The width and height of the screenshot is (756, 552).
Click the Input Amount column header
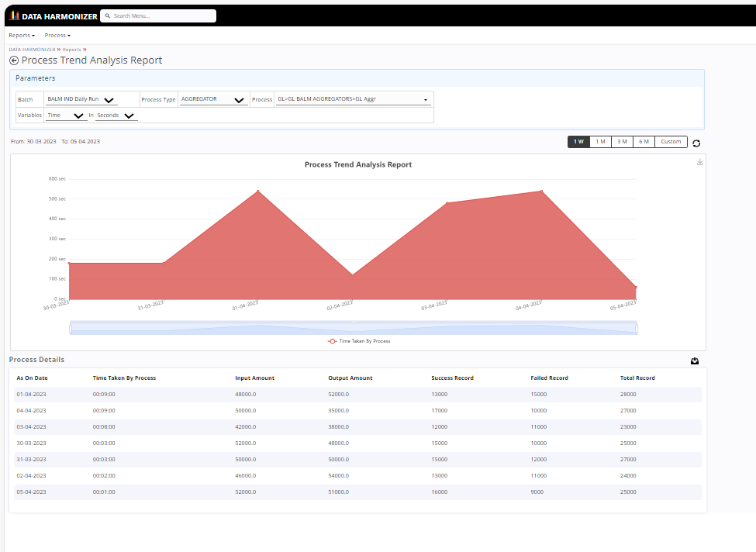[x=254, y=378]
